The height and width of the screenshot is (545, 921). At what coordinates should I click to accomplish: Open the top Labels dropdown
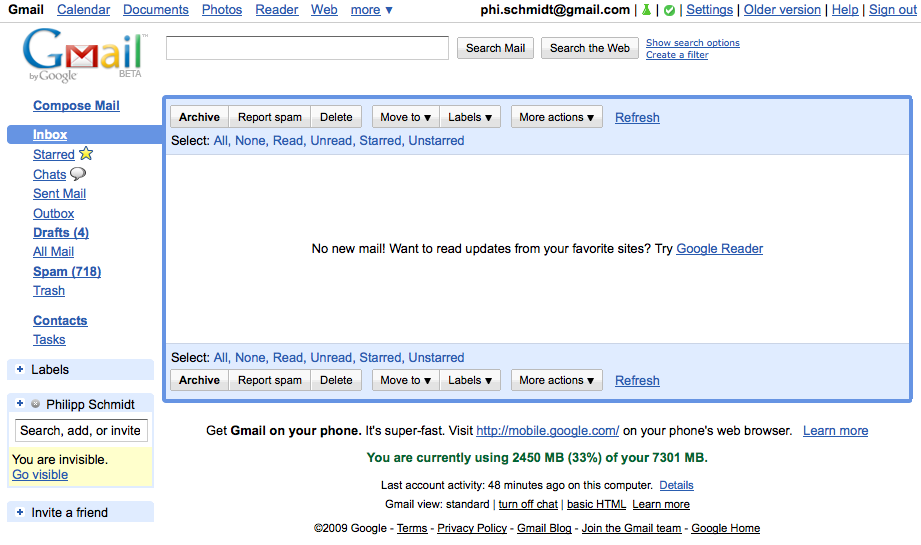click(470, 117)
